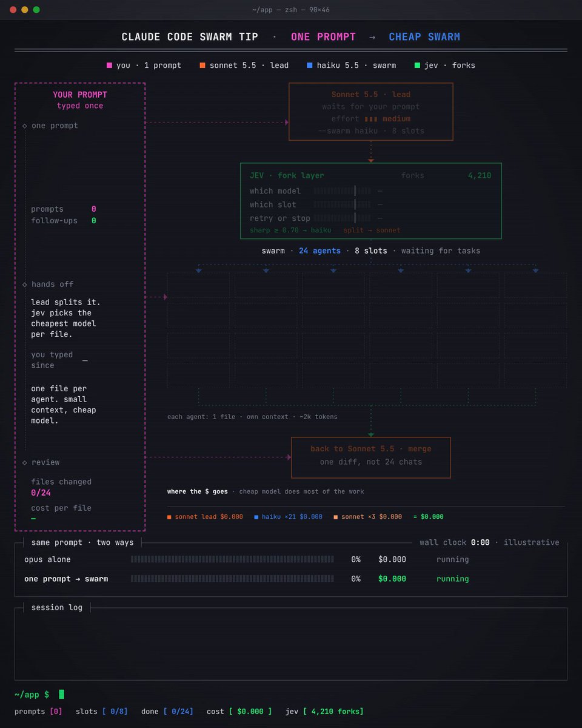The image size is (582, 728).
Task: Click the 'follow-ups' counter row
Action: point(64,220)
